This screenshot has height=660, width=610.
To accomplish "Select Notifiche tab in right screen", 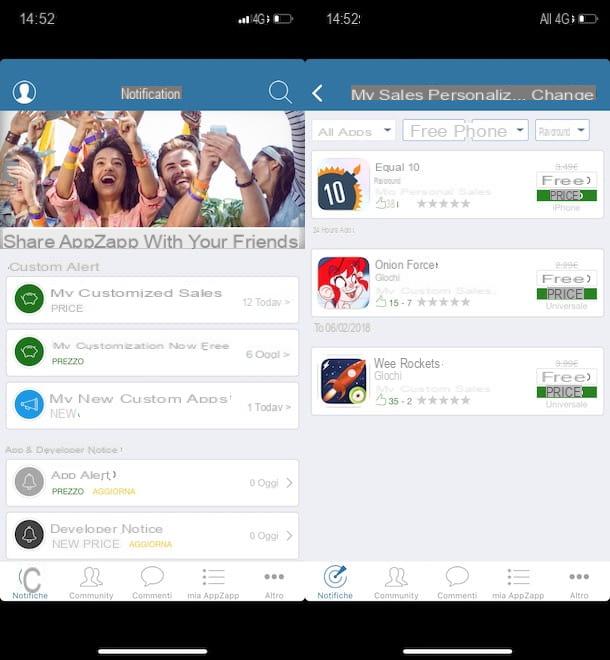I will coord(335,583).
